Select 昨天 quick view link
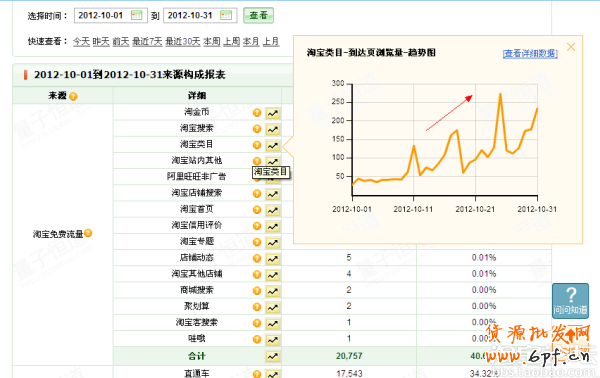 coord(101,41)
